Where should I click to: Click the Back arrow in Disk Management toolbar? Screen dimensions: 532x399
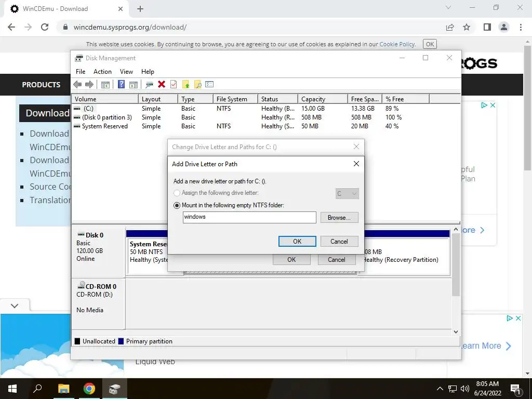point(77,85)
